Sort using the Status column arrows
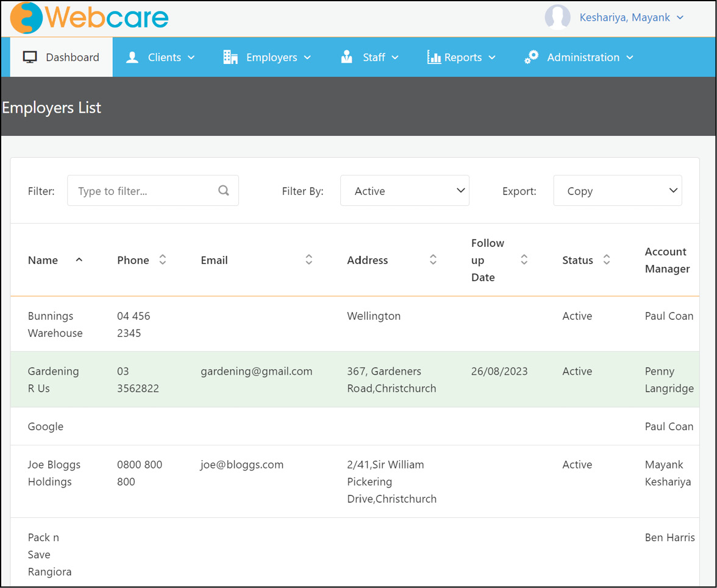Image resolution: width=717 pixels, height=588 pixels. click(607, 260)
